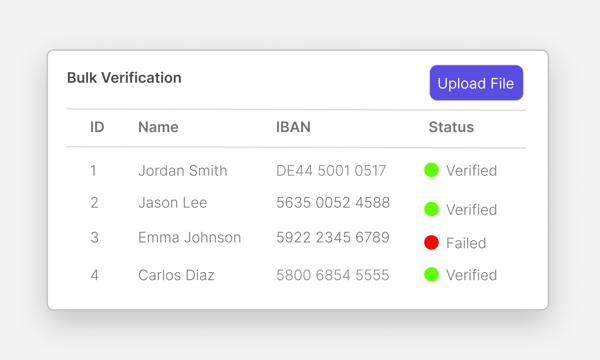Viewport: 600px width, 360px height.
Task: Click the green status dot for Jordan Smith
Action: click(431, 170)
